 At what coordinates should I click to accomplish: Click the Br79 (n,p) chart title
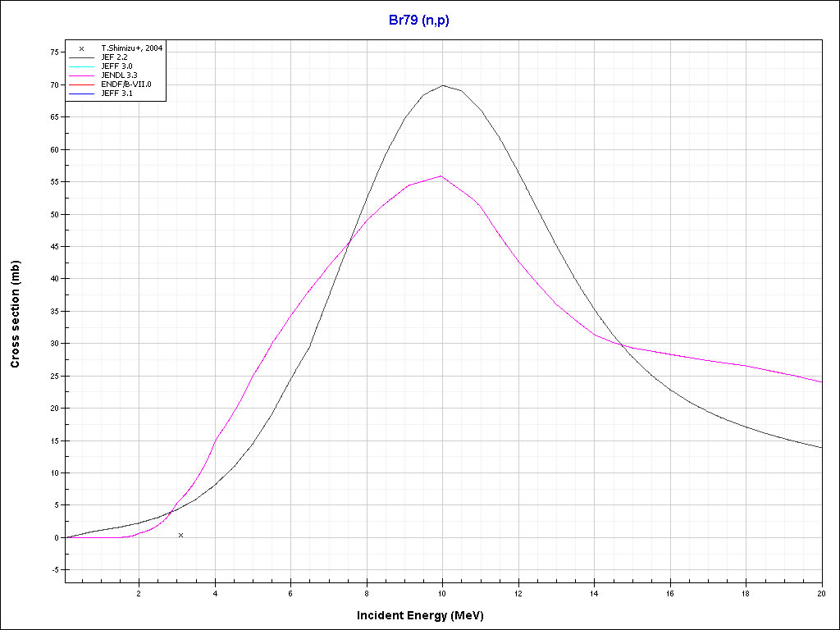(x=419, y=21)
